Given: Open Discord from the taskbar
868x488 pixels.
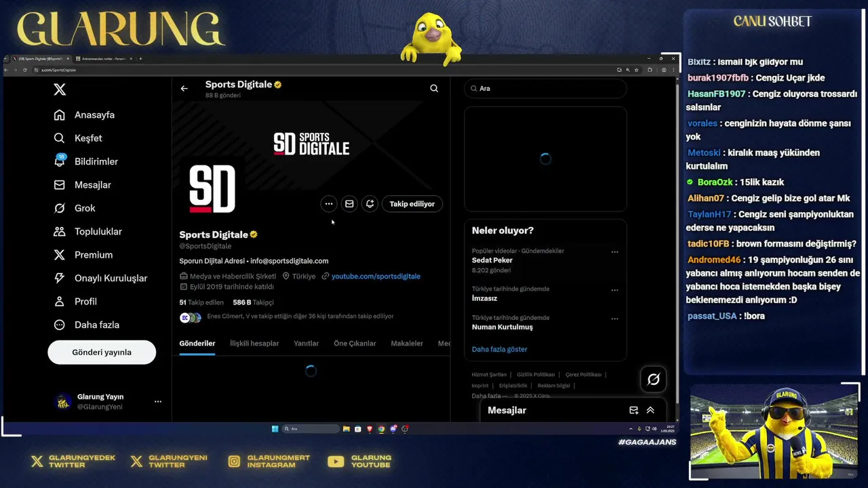Looking at the screenshot, I should pos(393,428).
